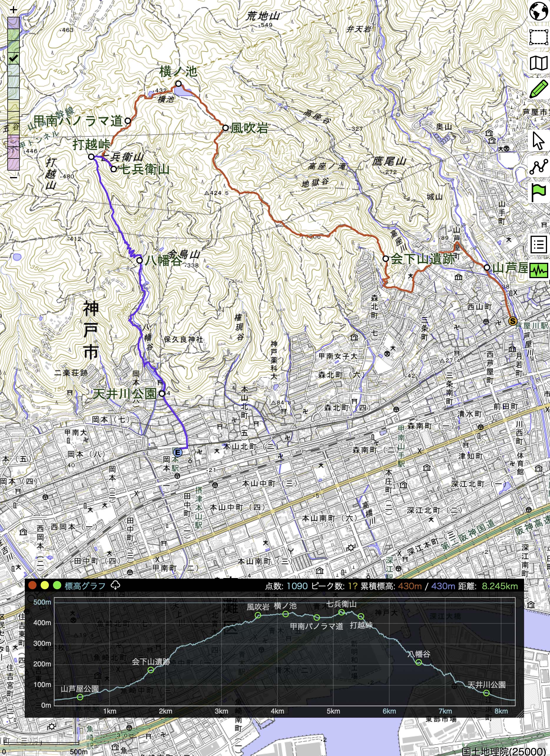The height and width of the screenshot is (756, 550).
Task: Choose the topmost purple zoom level cell
Action: click(14, 23)
